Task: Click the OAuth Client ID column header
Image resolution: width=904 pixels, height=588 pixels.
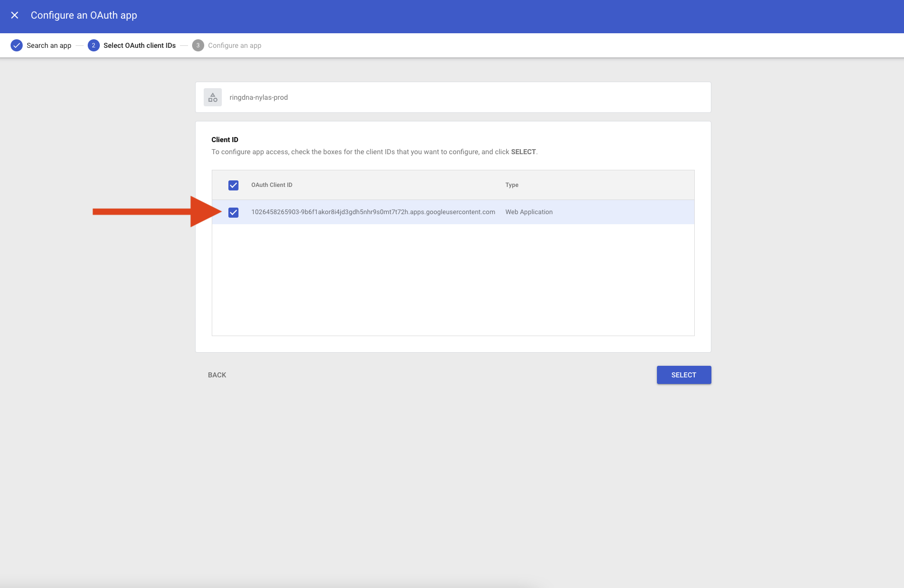Action: coord(272,185)
